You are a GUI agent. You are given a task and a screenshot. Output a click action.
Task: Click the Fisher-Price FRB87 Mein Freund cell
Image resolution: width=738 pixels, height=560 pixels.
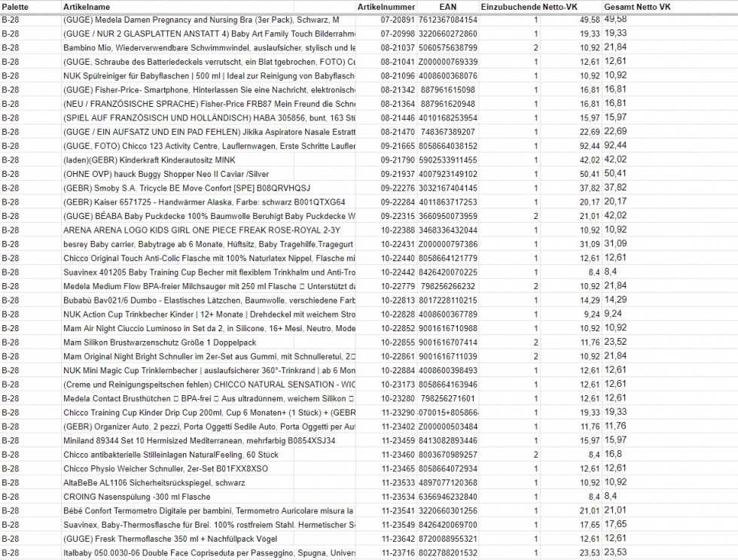209,104
